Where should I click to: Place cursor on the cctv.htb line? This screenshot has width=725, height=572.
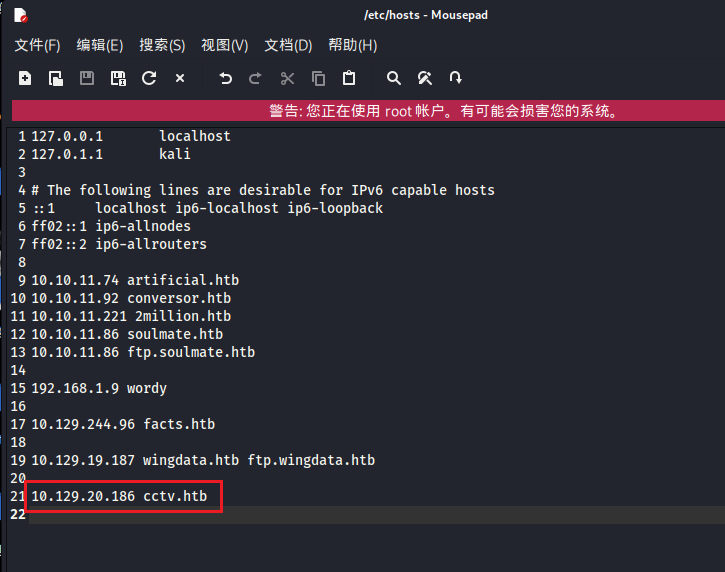tap(120, 496)
